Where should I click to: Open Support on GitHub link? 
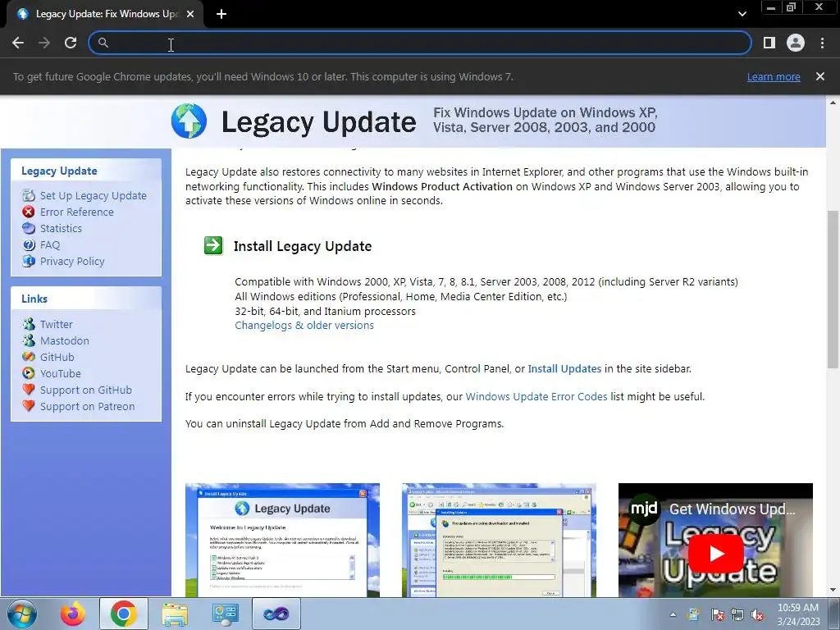[x=85, y=390]
